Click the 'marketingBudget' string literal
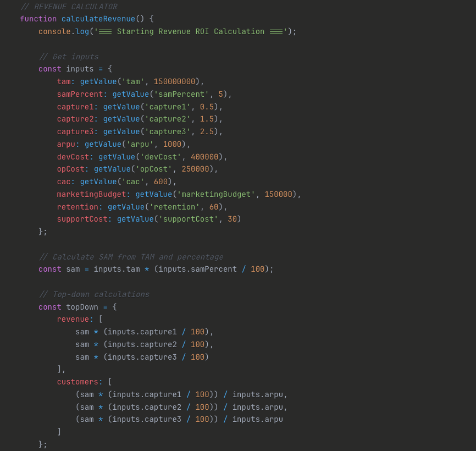 216,194
